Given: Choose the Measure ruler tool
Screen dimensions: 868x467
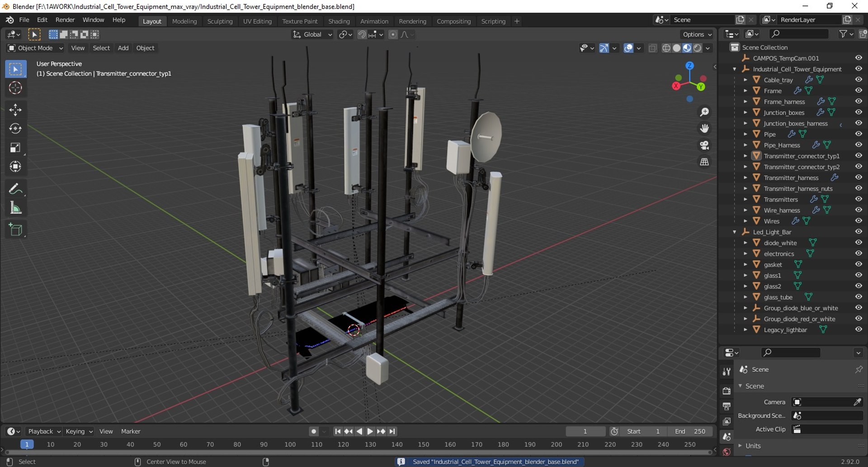Looking at the screenshot, I should 15,208.
